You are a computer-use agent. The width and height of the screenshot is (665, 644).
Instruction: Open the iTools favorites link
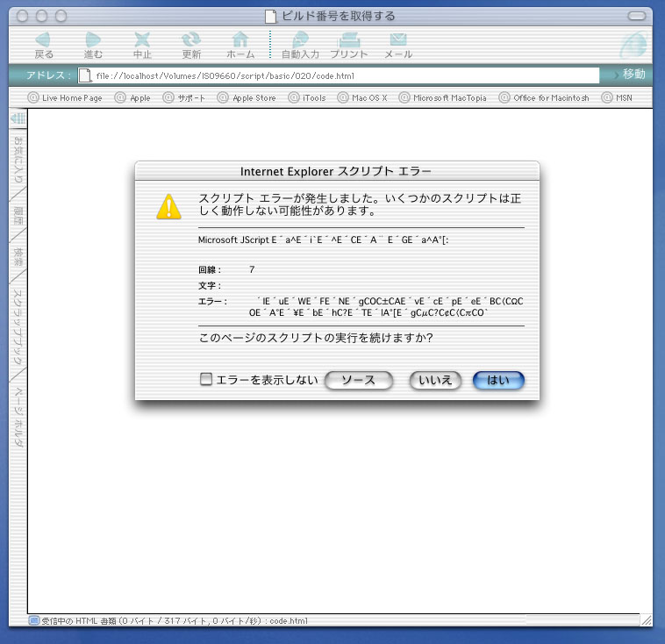[307, 98]
